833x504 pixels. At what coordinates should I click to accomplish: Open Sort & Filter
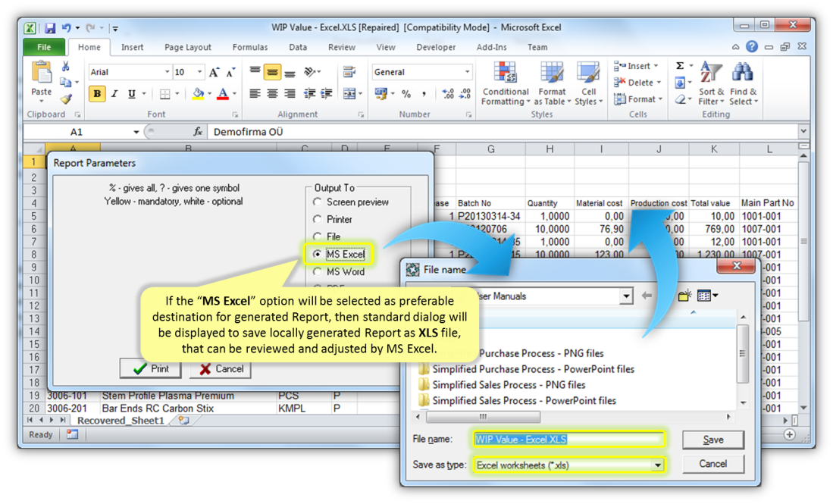click(711, 83)
